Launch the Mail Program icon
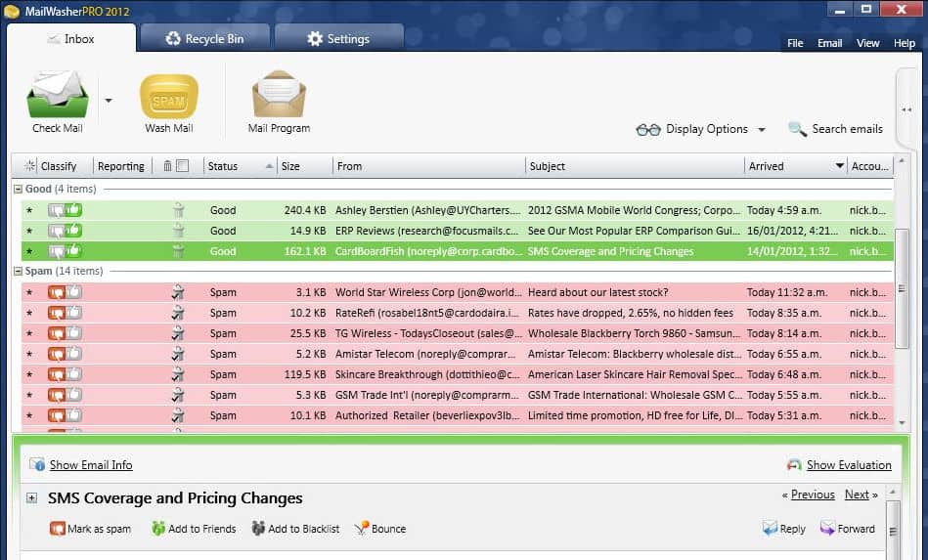The image size is (928, 560). (279, 95)
